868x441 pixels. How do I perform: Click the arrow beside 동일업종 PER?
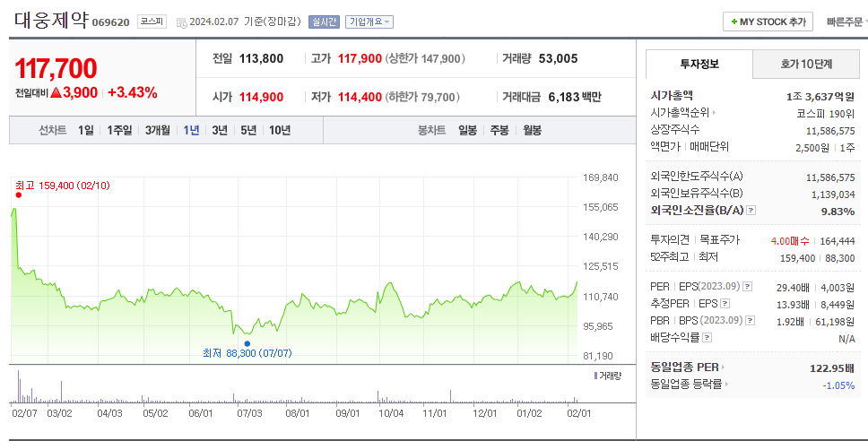[723, 367]
